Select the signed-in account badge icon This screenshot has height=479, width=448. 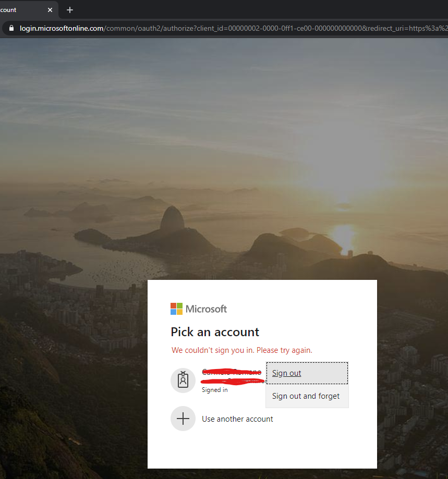pos(183,380)
